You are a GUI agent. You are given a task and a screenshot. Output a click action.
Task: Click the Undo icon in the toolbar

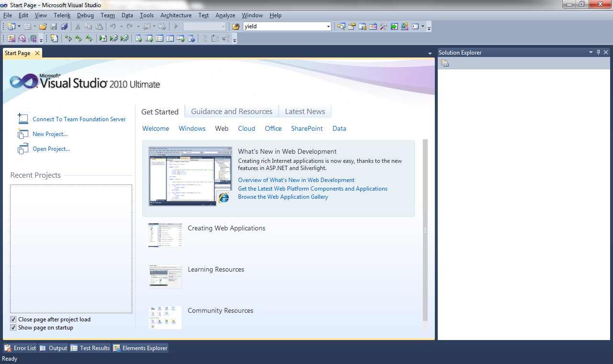tap(113, 26)
